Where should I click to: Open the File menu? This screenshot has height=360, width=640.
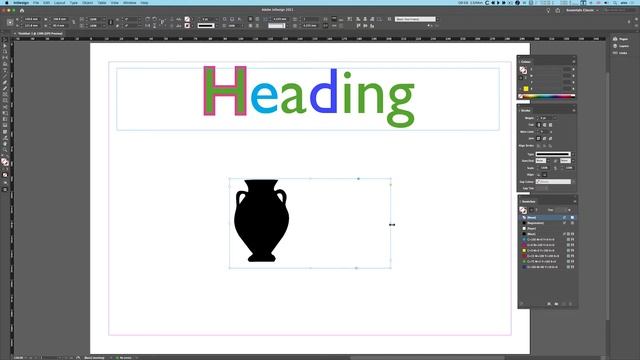(36, 3)
